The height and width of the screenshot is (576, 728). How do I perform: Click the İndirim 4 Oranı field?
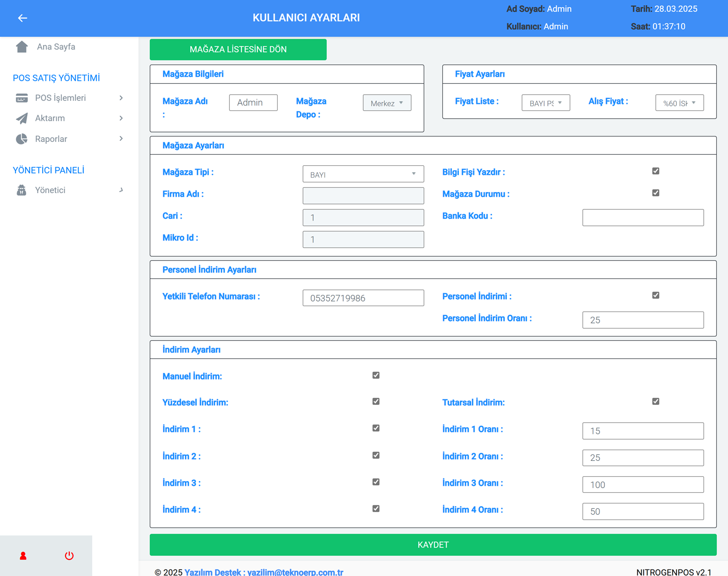(643, 511)
